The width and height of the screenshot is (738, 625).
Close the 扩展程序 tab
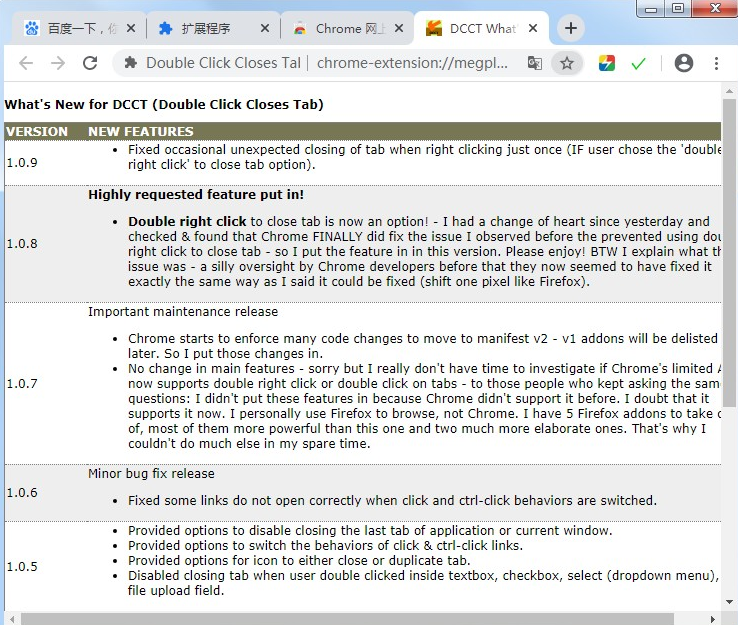pyautogui.click(x=265, y=29)
